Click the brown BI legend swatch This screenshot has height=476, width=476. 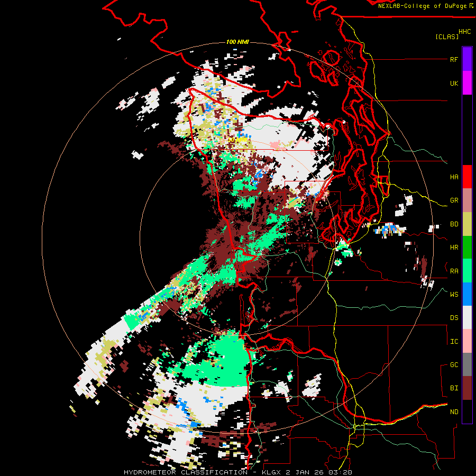(x=467, y=388)
